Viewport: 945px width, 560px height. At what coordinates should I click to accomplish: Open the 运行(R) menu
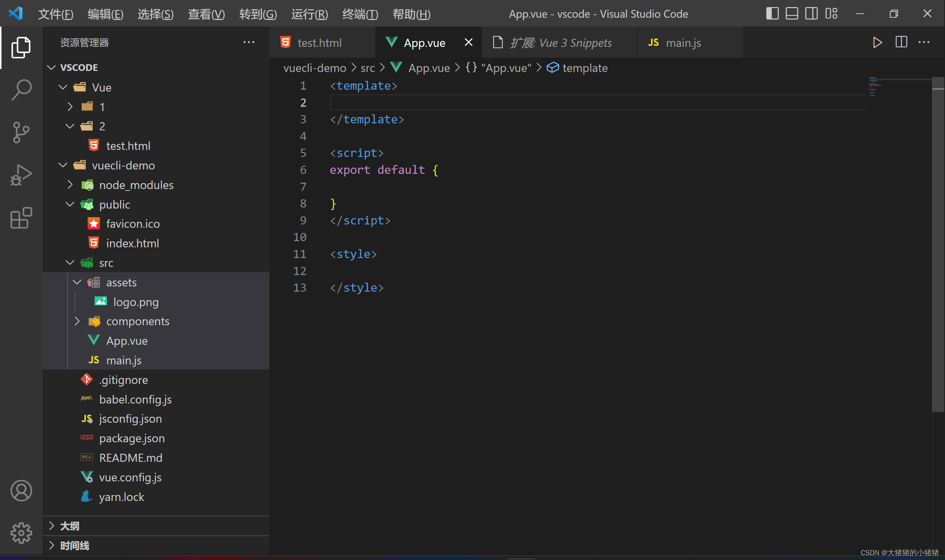(x=309, y=14)
